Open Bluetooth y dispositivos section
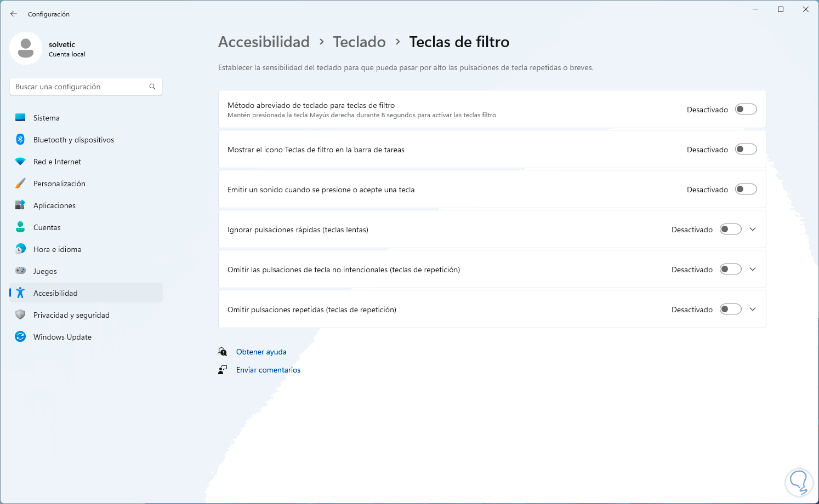Image resolution: width=819 pixels, height=504 pixels. (86, 140)
